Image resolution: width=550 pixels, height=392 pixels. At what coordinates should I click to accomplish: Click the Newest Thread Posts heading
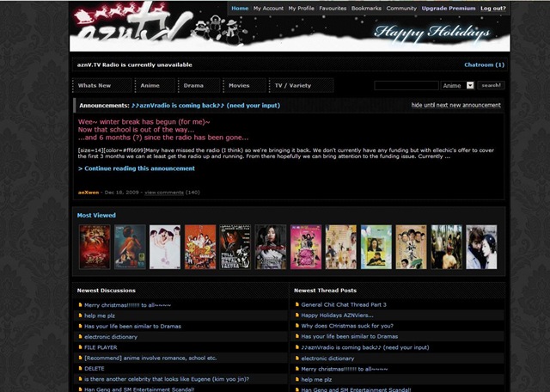click(325, 291)
